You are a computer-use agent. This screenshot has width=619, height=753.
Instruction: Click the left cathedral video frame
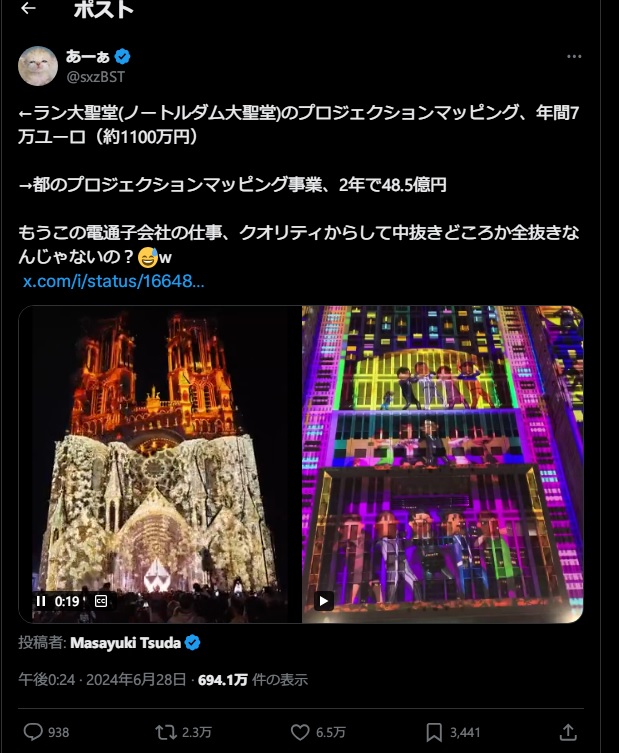coord(160,464)
